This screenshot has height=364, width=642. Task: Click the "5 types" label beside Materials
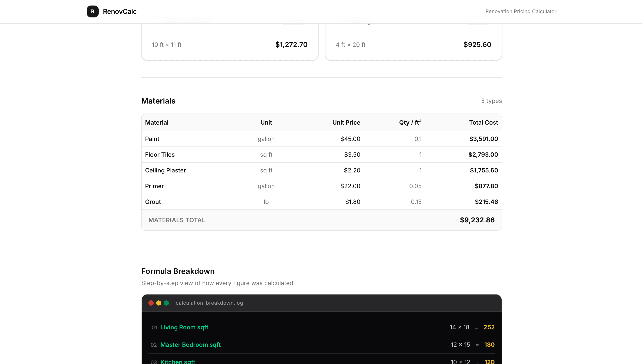click(x=491, y=101)
